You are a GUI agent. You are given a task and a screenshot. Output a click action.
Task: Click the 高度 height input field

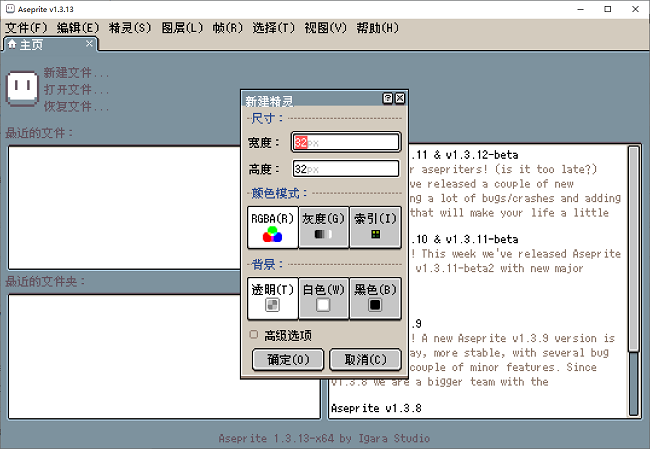tap(345, 169)
